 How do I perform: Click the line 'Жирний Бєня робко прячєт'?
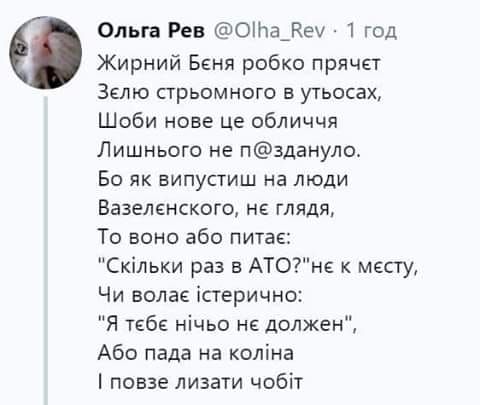tap(239, 63)
